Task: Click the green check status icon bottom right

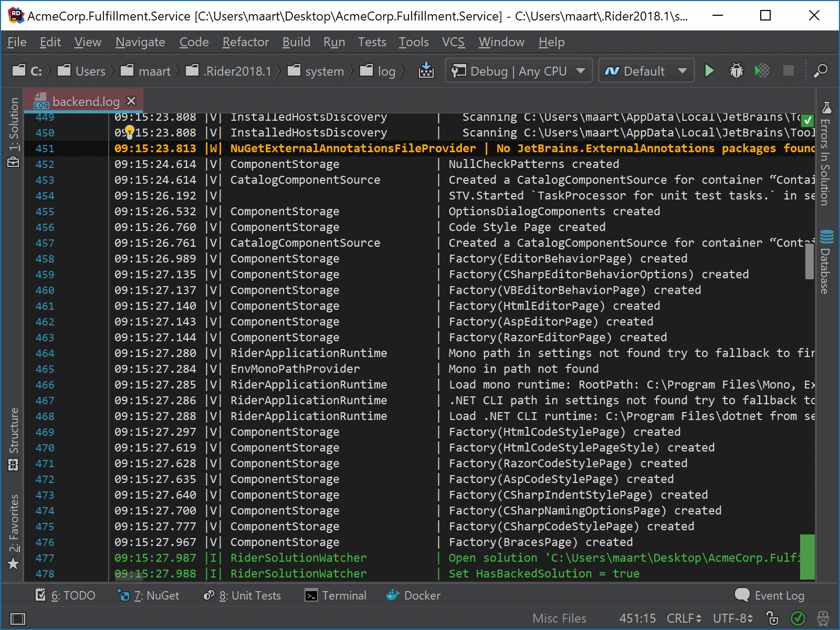Action: pyautogui.click(x=799, y=618)
